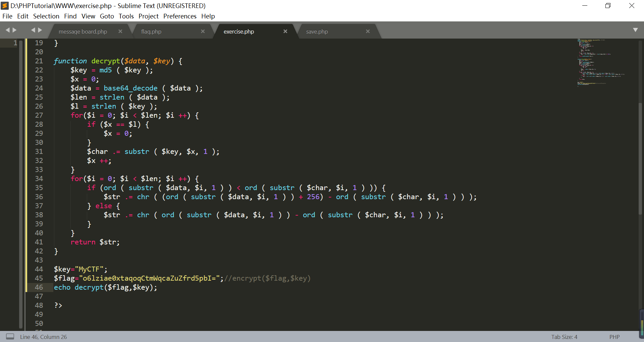This screenshot has height=342, width=644.
Task: Click the base64 flag string on line 45
Action: (x=149, y=278)
